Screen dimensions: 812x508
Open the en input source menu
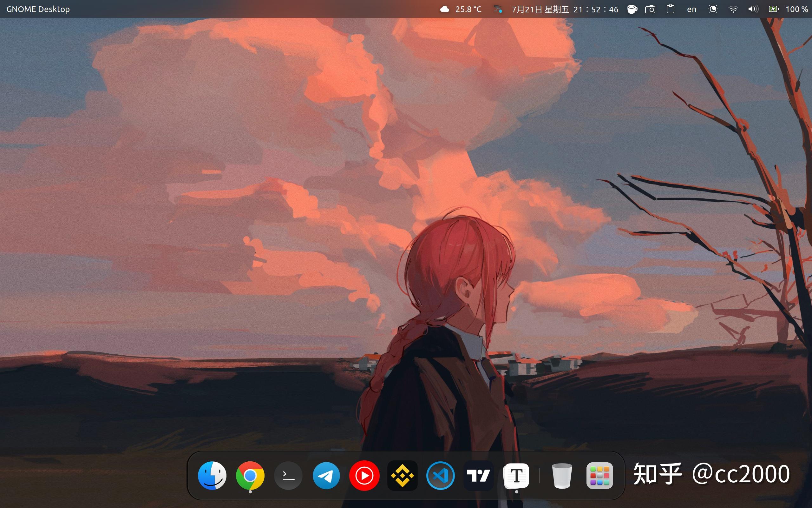pos(691,9)
